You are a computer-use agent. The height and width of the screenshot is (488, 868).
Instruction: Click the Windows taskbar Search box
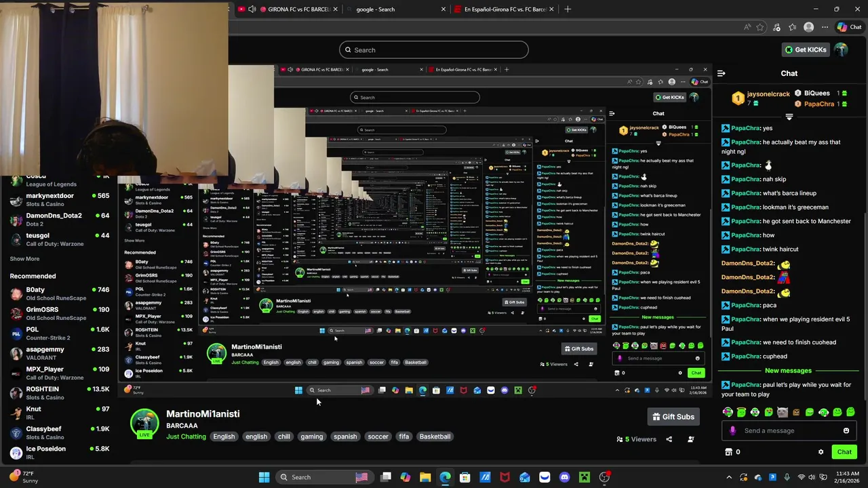[325, 477]
